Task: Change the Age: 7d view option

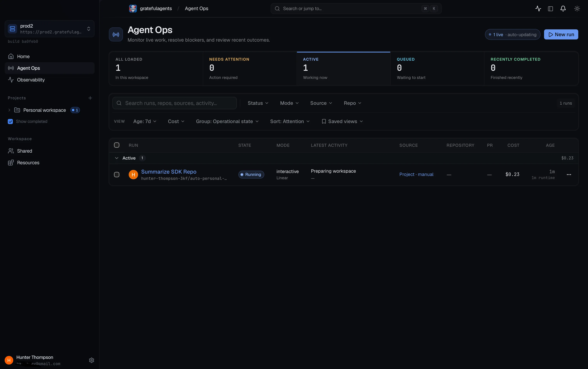Action: click(145, 121)
